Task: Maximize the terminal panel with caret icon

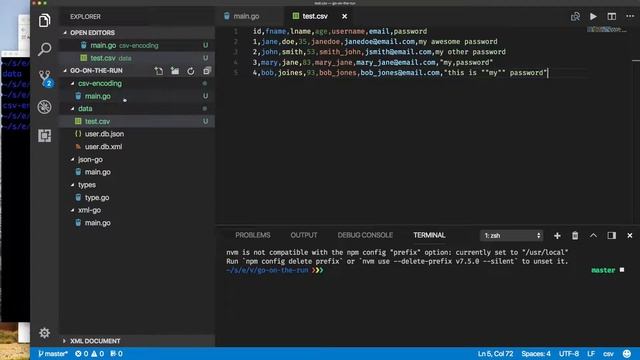Action: point(593,236)
